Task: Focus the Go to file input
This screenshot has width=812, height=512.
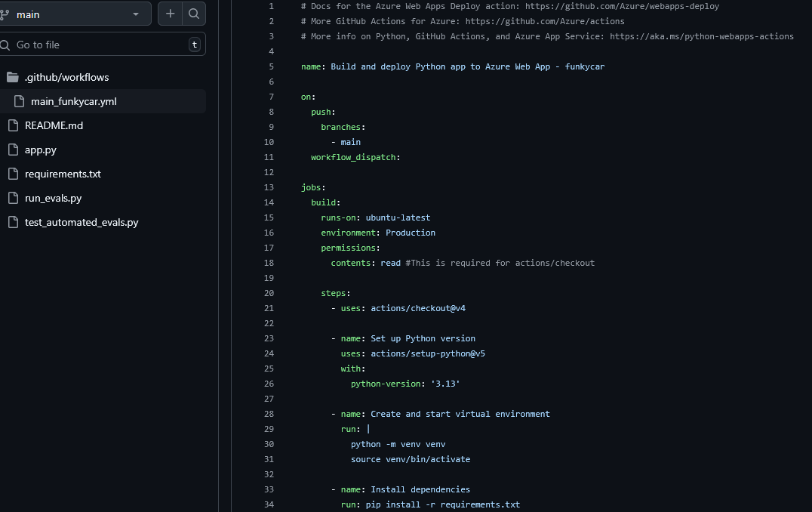Action: coord(101,45)
